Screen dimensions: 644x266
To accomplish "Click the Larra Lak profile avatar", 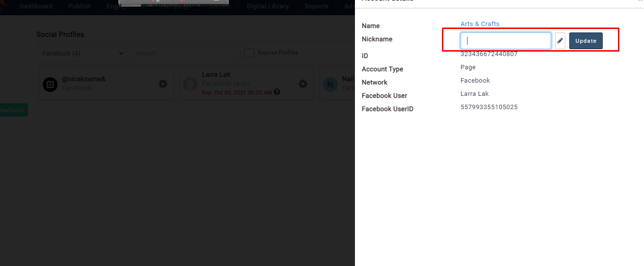I will point(190,84).
